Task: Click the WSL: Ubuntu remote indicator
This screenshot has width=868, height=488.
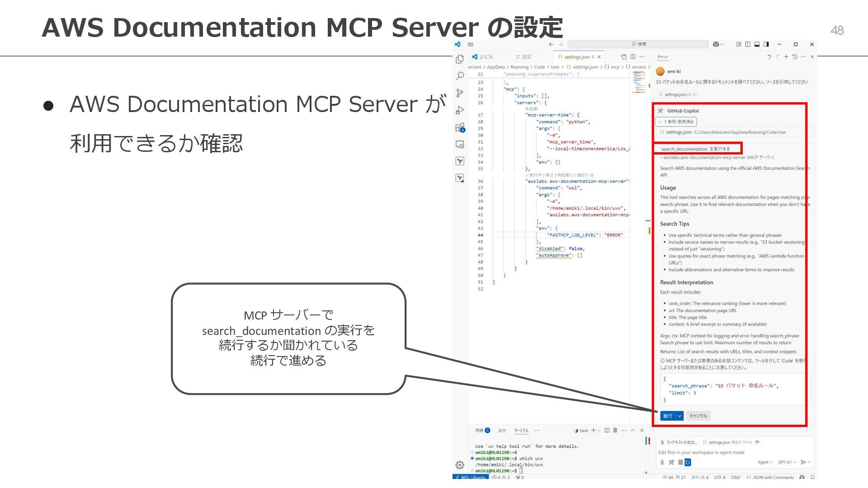Action: pos(471,477)
